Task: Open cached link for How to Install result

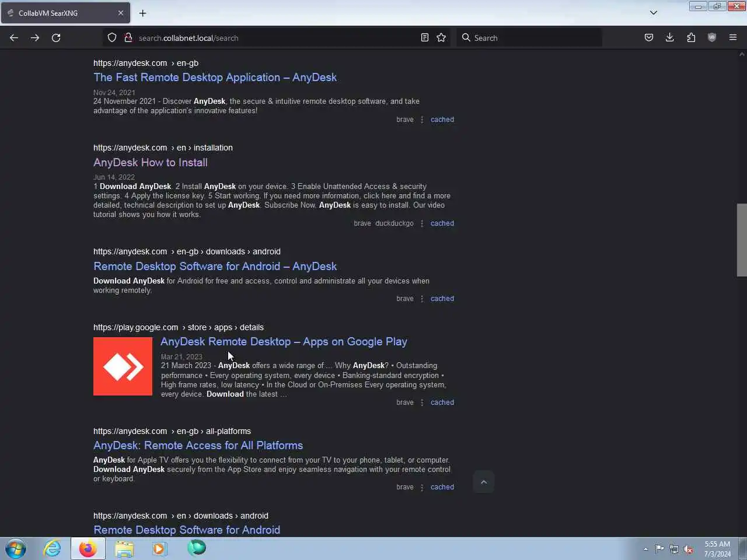Action: 442,223
